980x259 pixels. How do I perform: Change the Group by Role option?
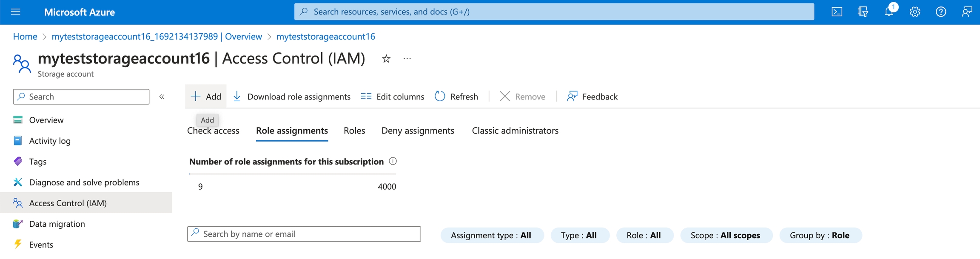click(820, 235)
